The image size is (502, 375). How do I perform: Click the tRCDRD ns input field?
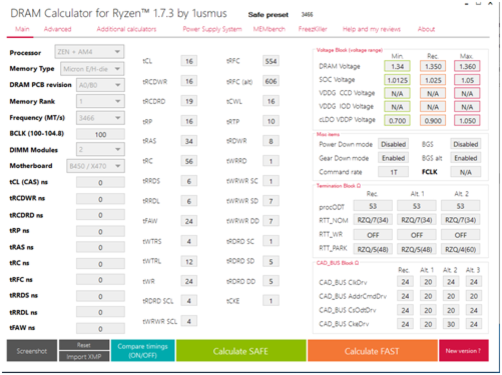(x=100, y=215)
